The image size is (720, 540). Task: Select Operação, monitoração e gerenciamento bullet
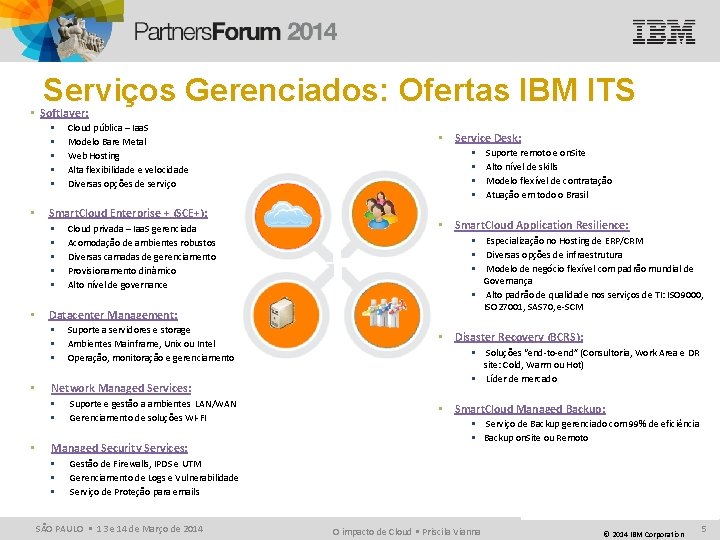coord(151,358)
